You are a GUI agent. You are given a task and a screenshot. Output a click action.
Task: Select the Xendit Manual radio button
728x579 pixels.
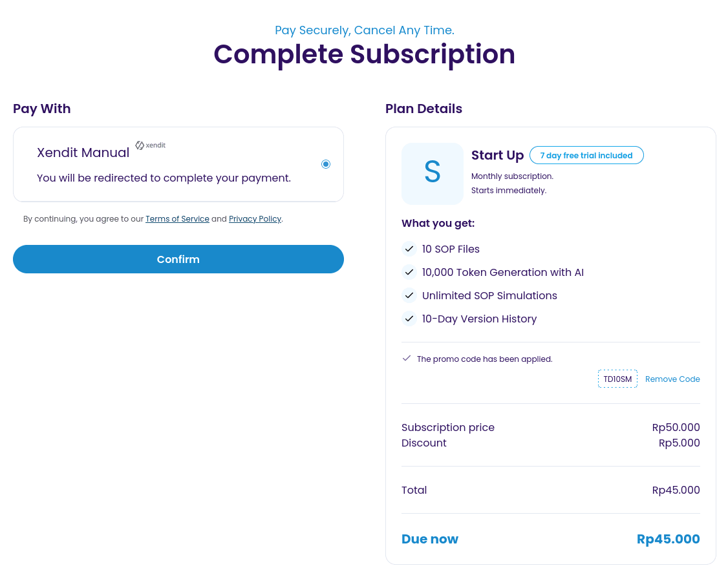pos(326,164)
